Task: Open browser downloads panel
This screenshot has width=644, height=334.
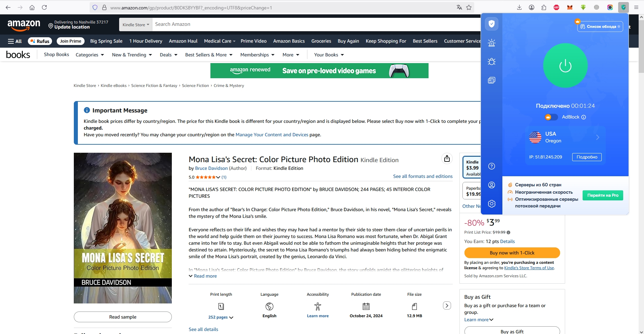Action: (519, 7)
